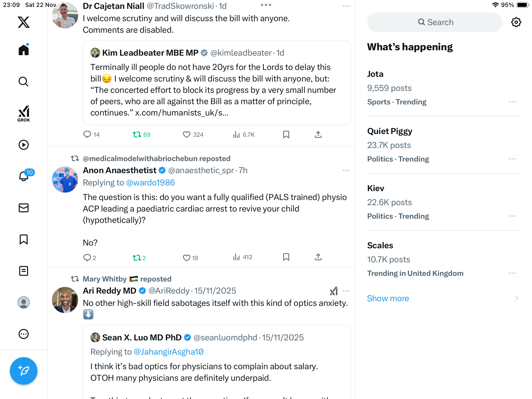The image size is (532, 399).
Task: Open the Quiet Piggy trending topic
Action: (x=390, y=131)
